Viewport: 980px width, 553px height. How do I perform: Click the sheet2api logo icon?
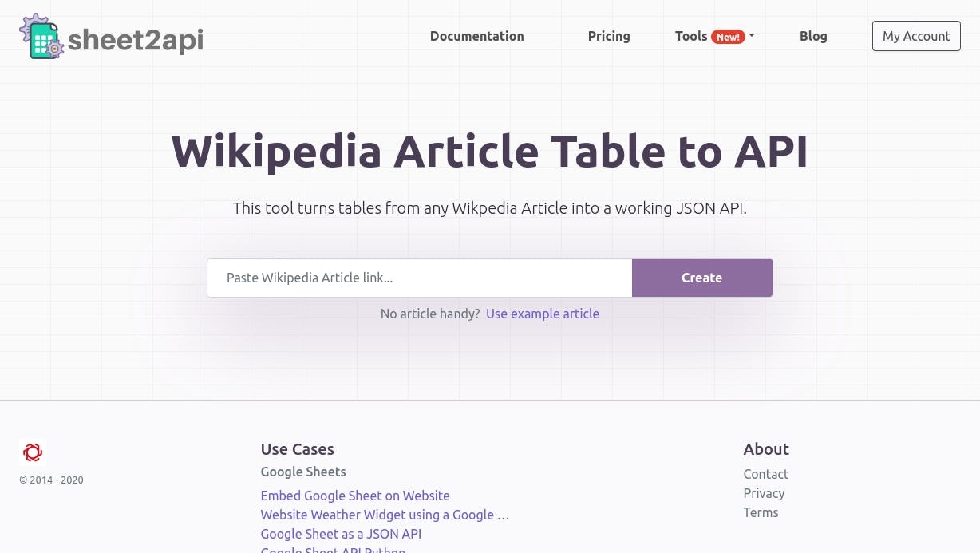[x=41, y=36]
